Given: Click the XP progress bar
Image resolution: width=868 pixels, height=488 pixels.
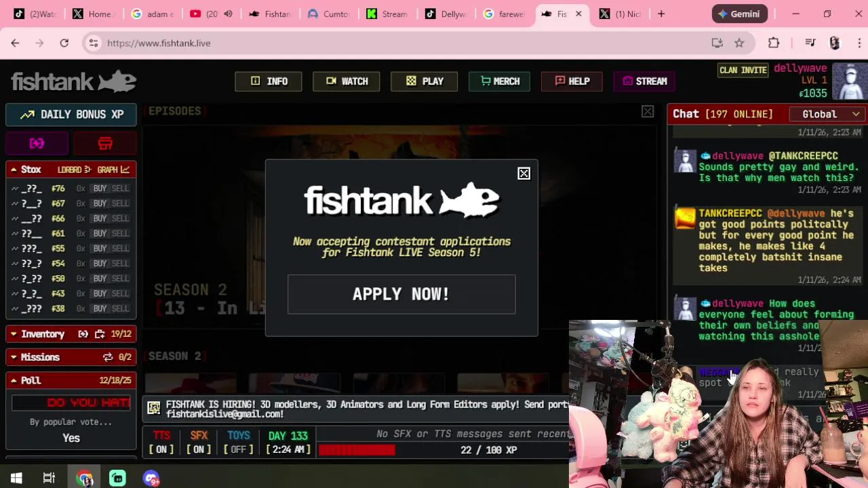Looking at the screenshot, I should click(x=443, y=450).
